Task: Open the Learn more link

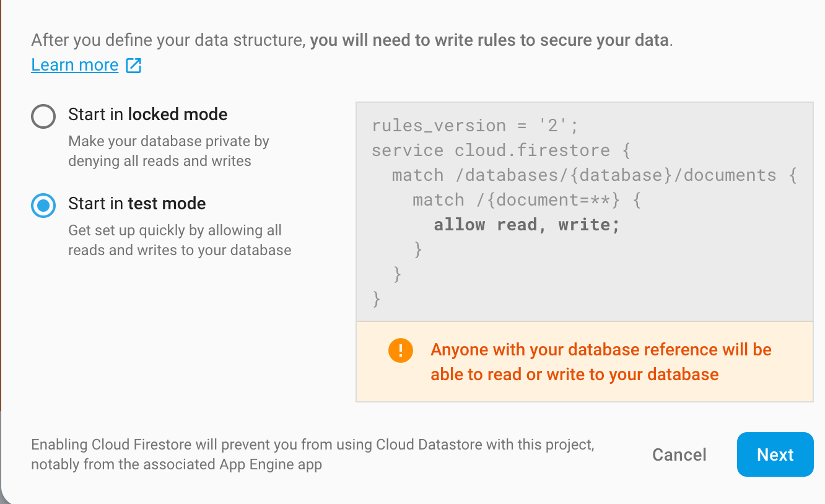Action: [74, 65]
